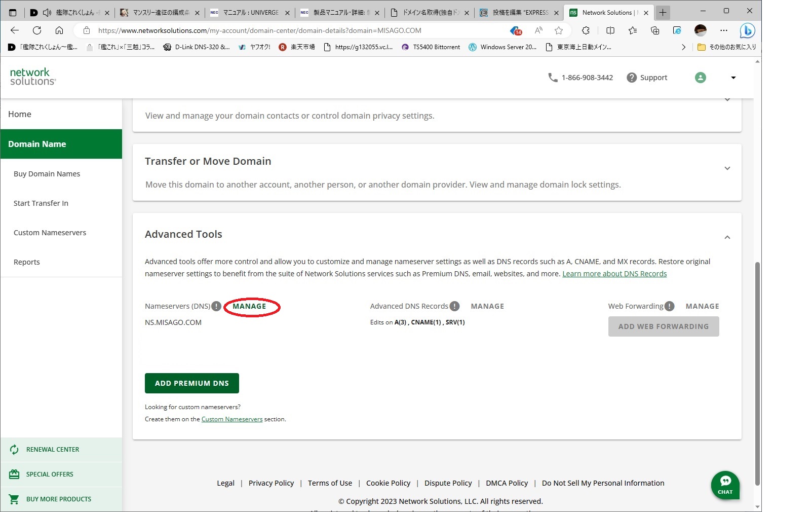Screen dimensions: 812x512
Task: Expand the Transfer or Move Domain section
Action: coord(727,168)
